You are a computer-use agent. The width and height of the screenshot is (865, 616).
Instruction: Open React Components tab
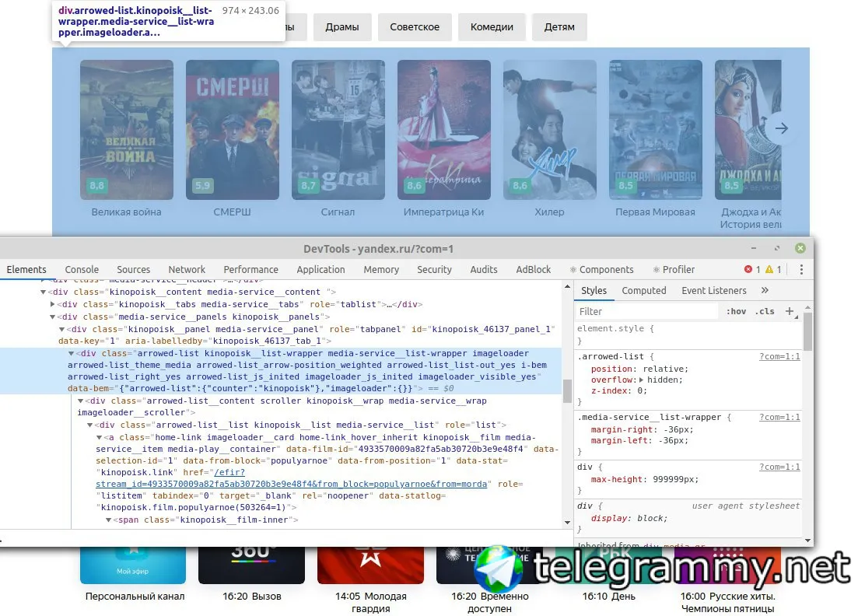click(x=601, y=269)
